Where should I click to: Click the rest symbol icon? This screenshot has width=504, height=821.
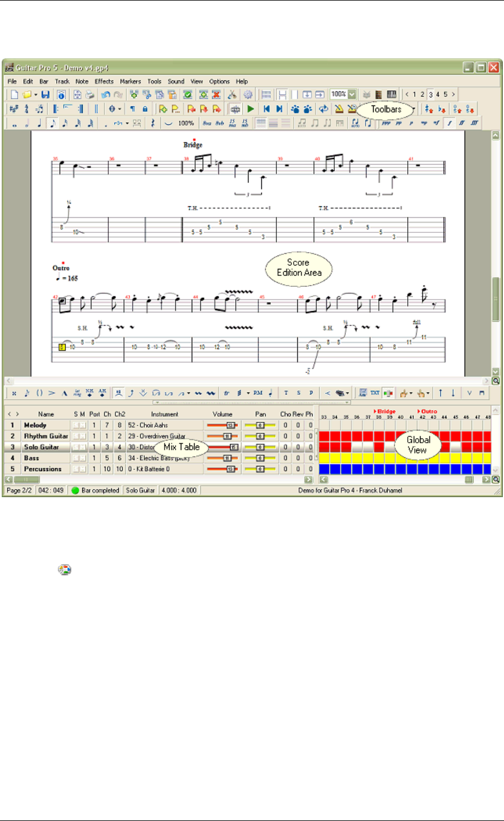[x=154, y=123]
